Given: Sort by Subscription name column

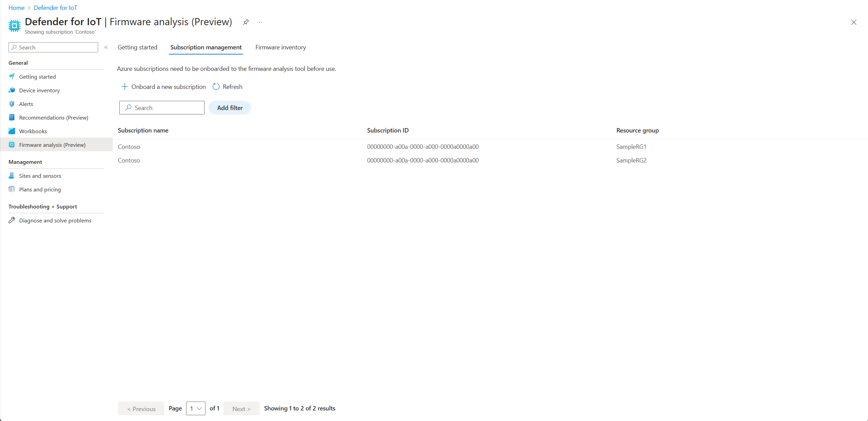Looking at the screenshot, I should point(143,130).
